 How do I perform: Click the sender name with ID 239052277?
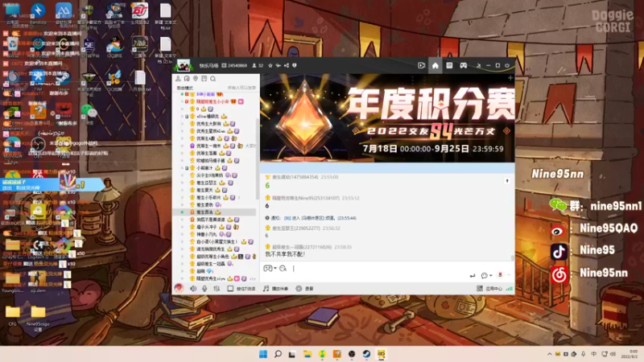tap(296, 228)
